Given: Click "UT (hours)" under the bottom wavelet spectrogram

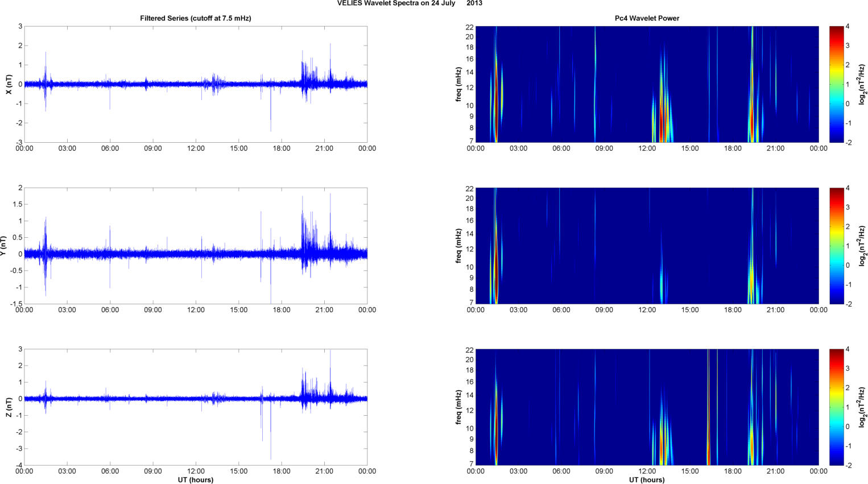Looking at the screenshot, I should (647, 480).
